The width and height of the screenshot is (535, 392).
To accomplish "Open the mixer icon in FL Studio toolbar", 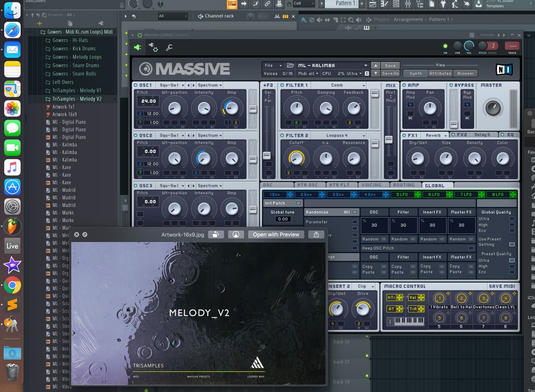I will click(407, 4).
